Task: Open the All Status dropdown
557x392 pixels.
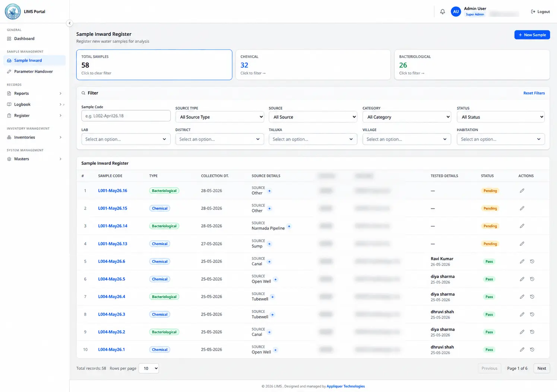Action: [x=501, y=117]
